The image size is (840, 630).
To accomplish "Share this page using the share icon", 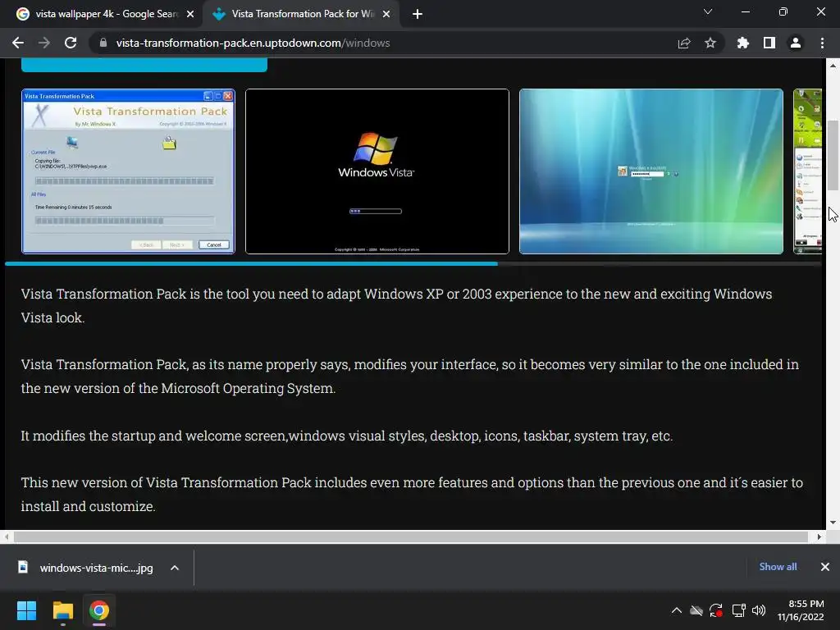I will 684,43.
